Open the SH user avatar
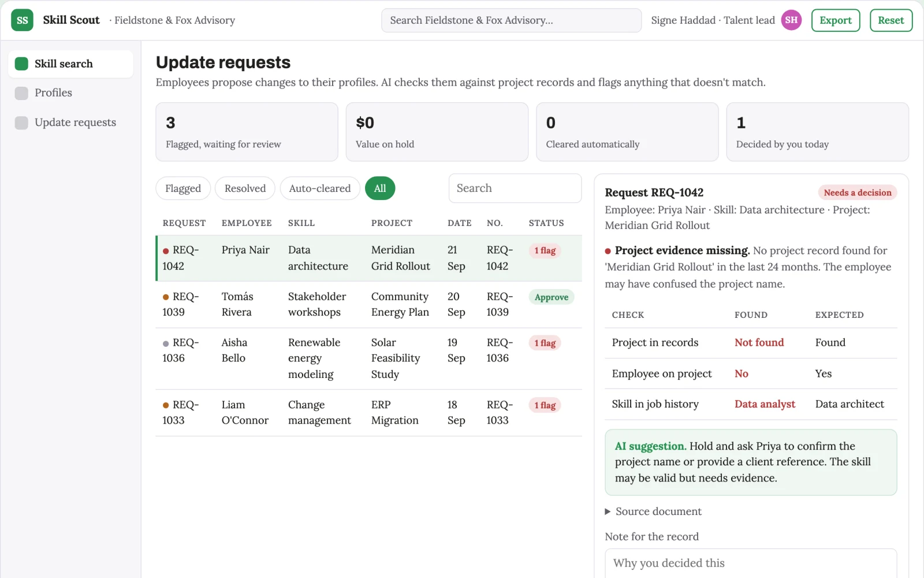Image resolution: width=924 pixels, height=578 pixels. coord(791,20)
